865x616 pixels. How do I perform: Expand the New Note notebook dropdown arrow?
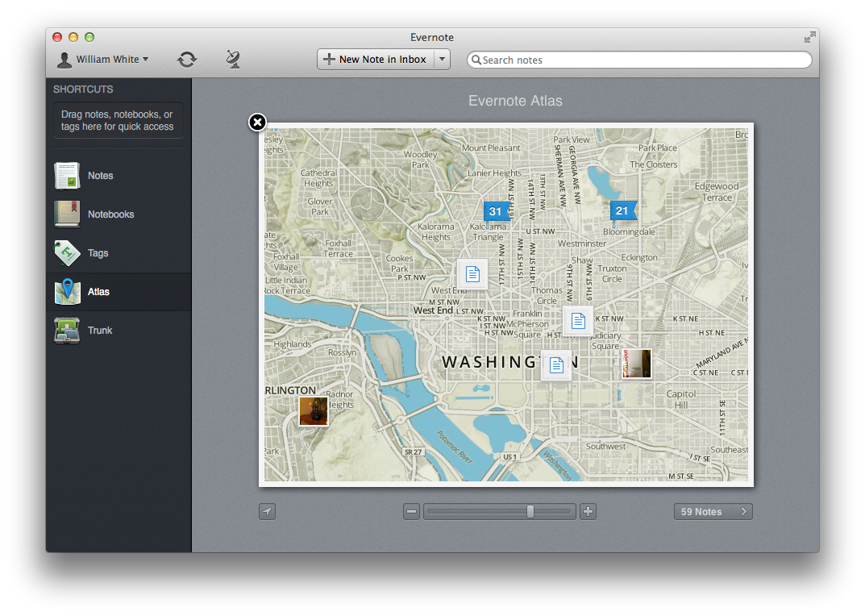[x=443, y=59]
